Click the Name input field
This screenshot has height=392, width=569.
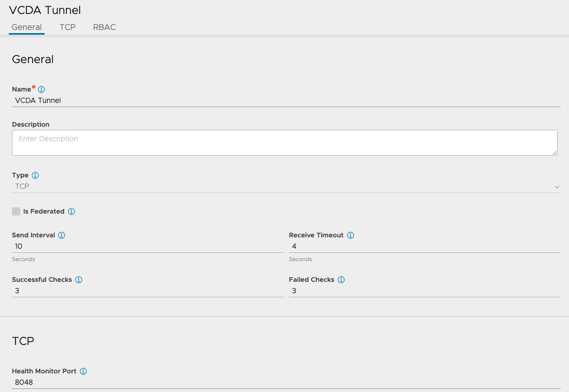286,100
